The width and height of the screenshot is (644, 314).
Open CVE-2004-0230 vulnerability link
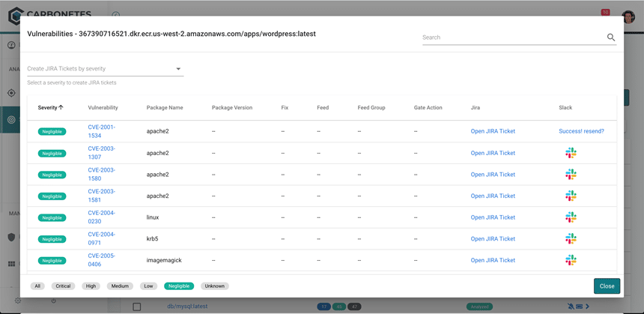tap(101, 217)
